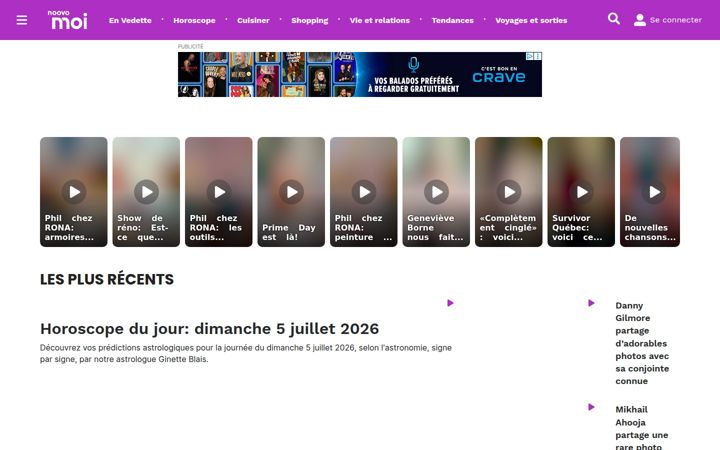720x450 pixels.
Task: Open 'Prime Day est là!' card title
Action: 289,232
